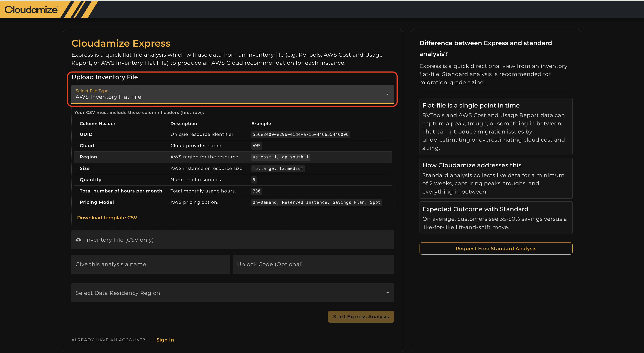Click the Upload Inventory File heading
The image size is (644, 353).
[x=105, y=77]
